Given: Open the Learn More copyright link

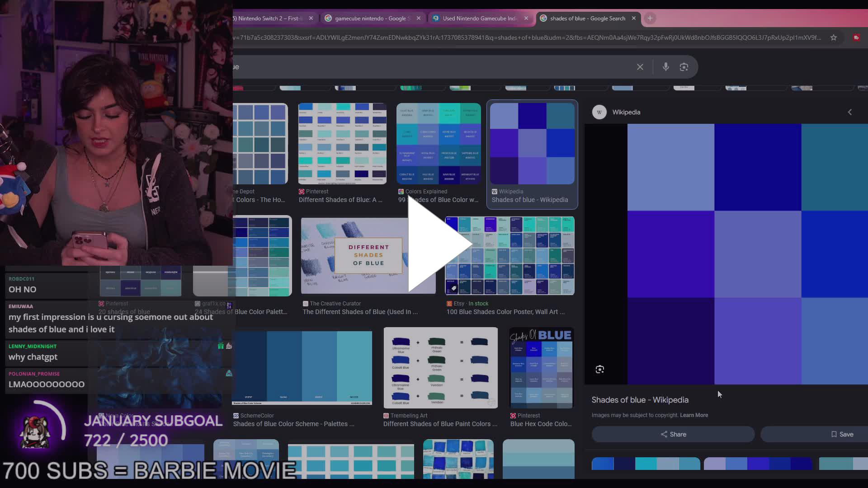Looking at the screenshot, I should pos(693,415).
